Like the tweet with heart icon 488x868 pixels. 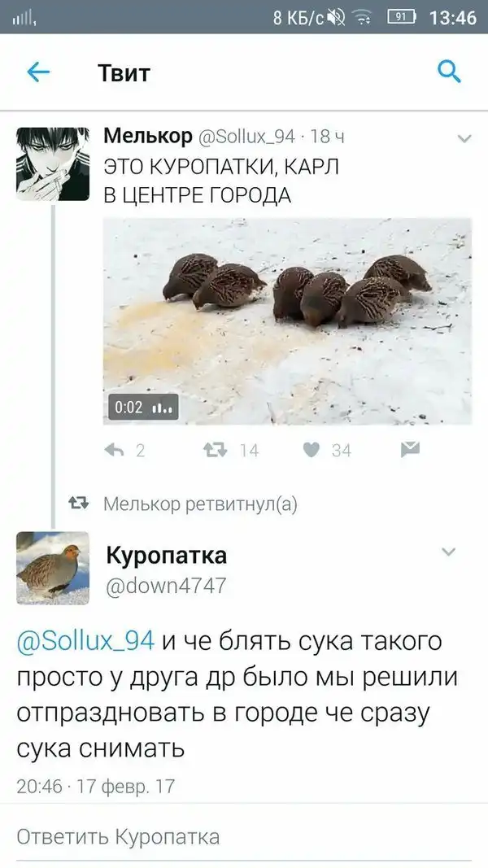tap(312, 450)
